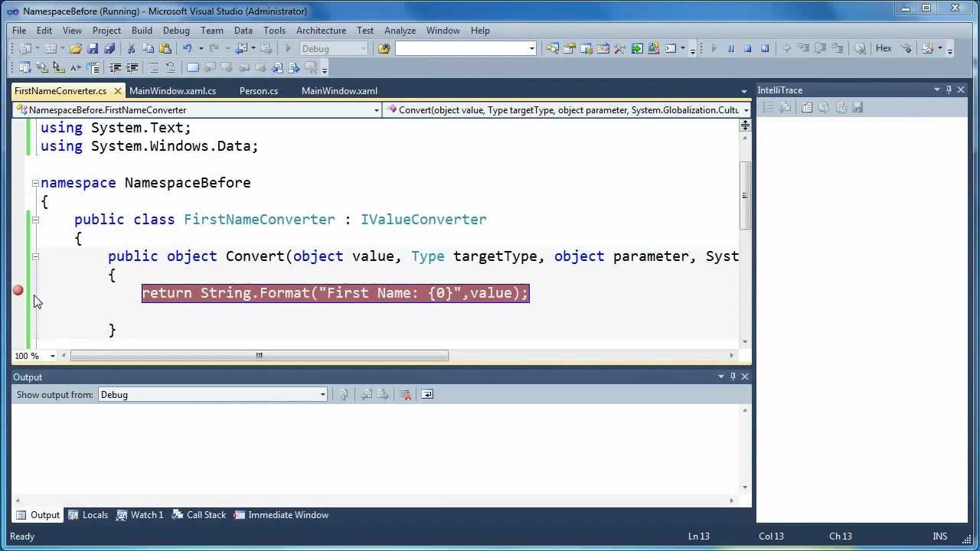Close the IntelliTrace panel

point(961,90)
